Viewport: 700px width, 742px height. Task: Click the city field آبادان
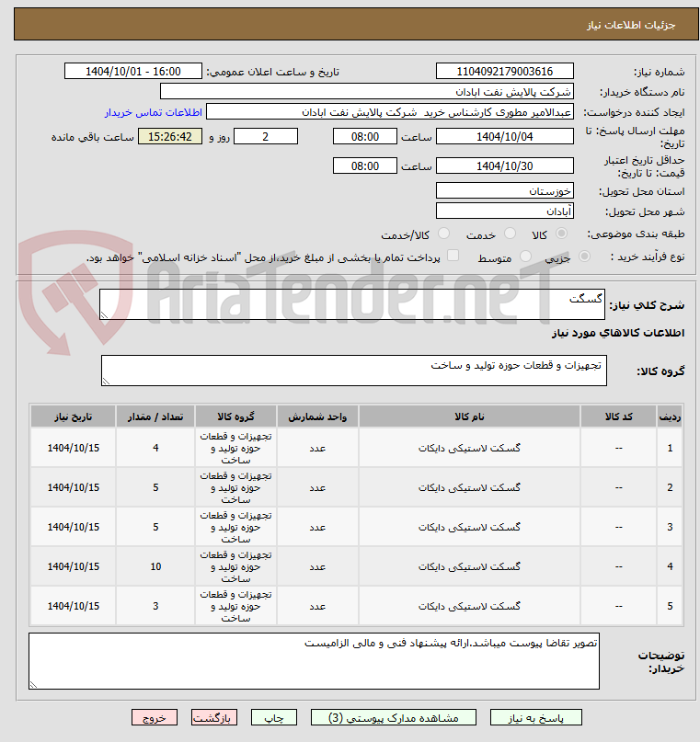(504, 211)
